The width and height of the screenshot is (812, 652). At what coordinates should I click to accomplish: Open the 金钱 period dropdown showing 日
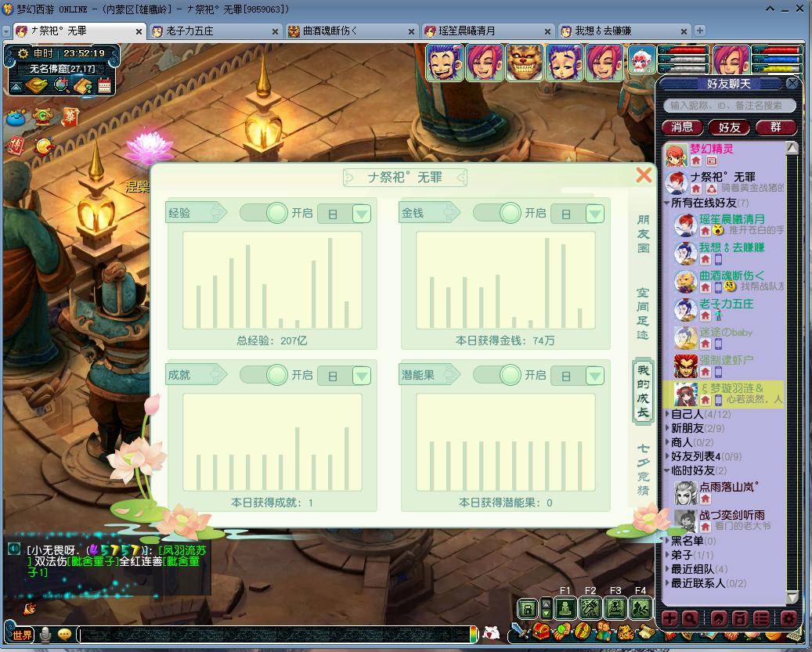(578, 214)
